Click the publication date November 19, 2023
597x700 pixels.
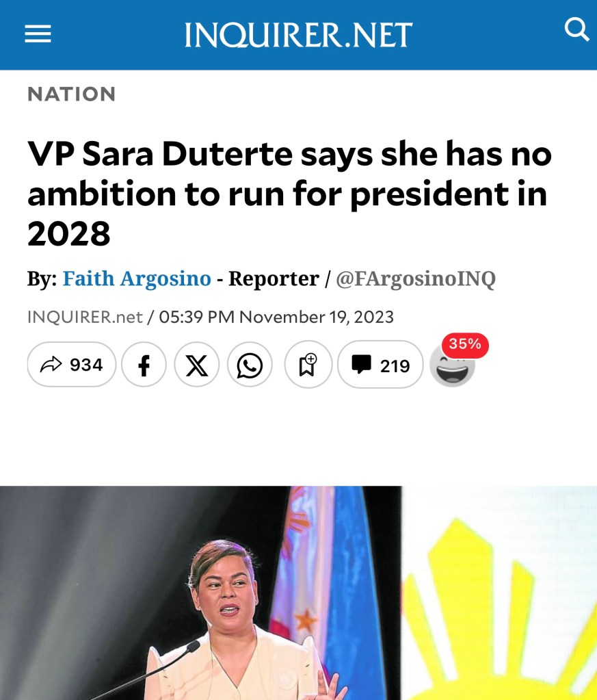(x=317, y=317)
